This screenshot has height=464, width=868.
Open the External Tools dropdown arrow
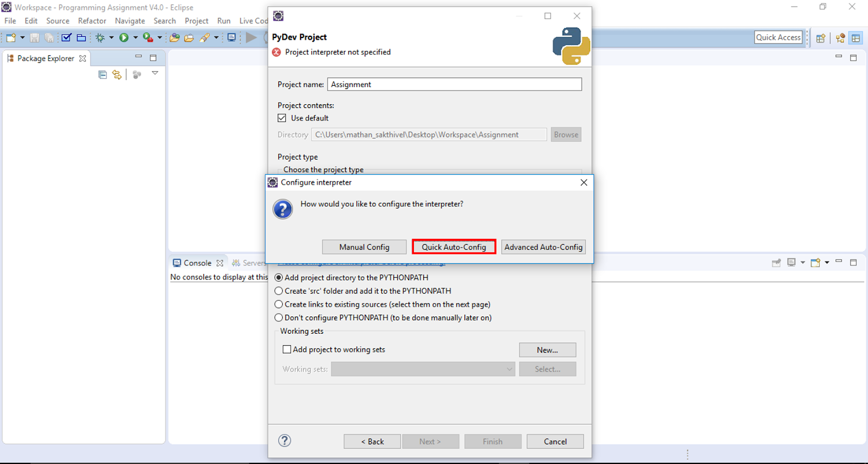(x=159, y=37)
